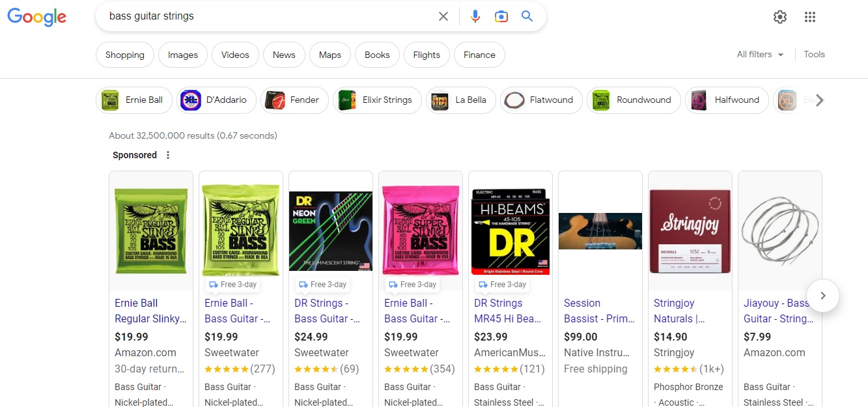Open the DR Neon Green strings image
868x407 pixels.
tap(331, 231)
